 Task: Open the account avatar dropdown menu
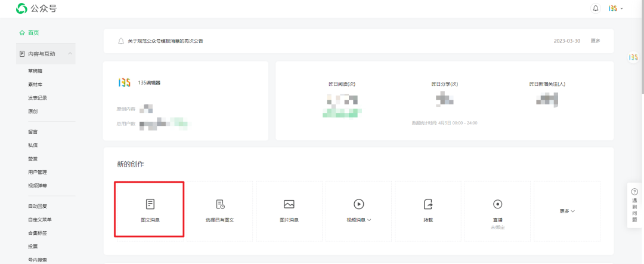pyautogui.click(x=615, y=8)
